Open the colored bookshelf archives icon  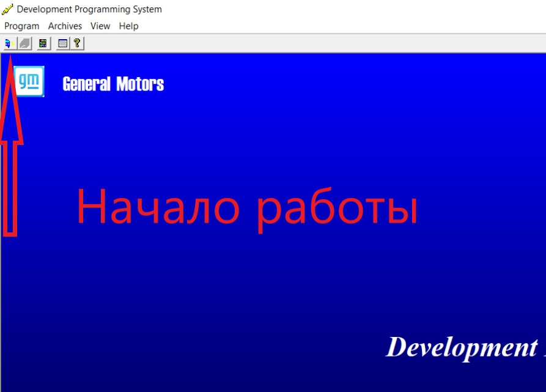coord(43,43)
